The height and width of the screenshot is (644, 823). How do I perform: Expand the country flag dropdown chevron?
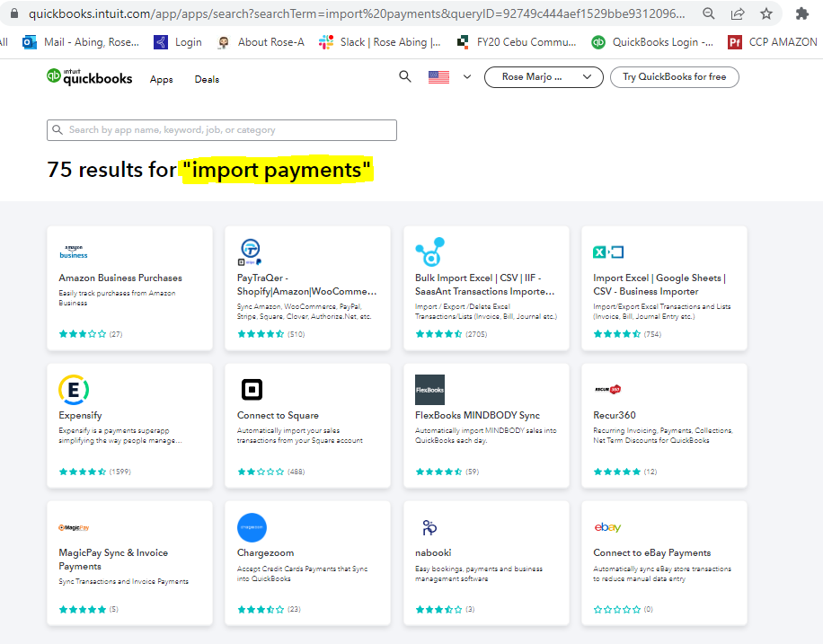coord(467,77)
